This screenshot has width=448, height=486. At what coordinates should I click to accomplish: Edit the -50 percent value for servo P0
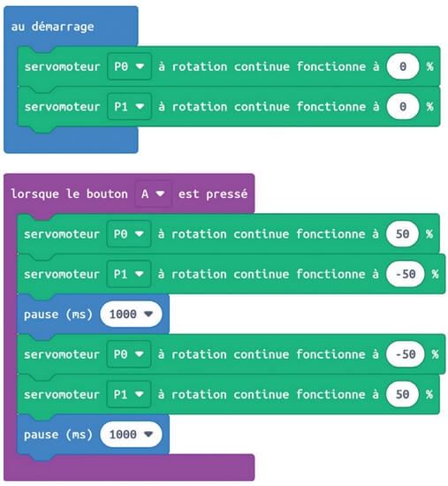406,354
